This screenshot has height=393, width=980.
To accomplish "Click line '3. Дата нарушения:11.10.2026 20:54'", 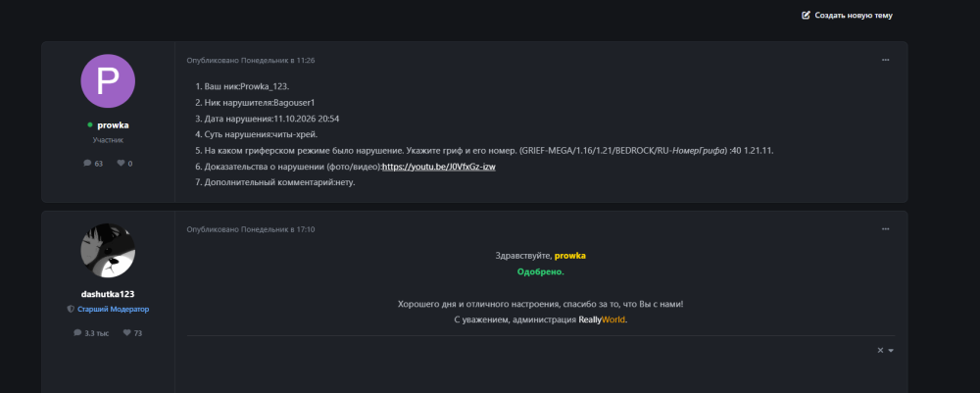I will 267,118.
